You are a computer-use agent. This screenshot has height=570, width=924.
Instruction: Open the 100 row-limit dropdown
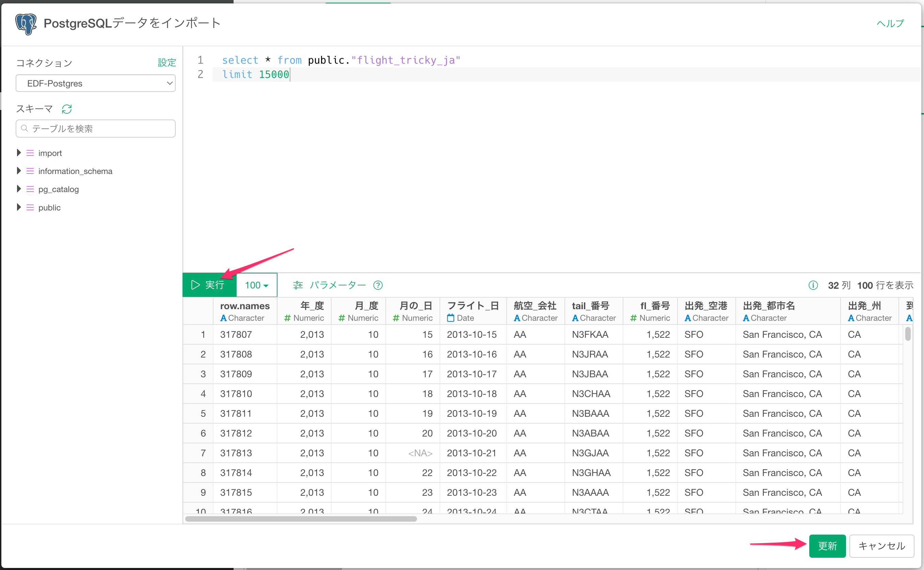tap(257, 285)
